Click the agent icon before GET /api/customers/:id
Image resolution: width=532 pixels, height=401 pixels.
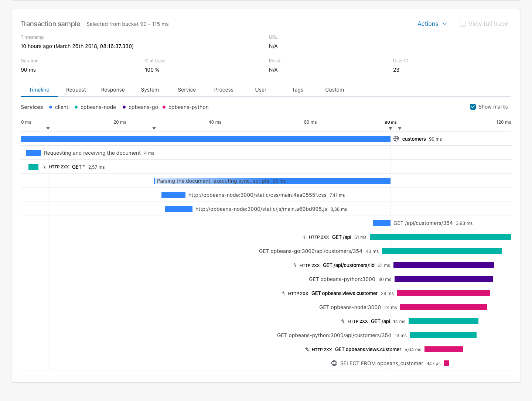[294, 265]
